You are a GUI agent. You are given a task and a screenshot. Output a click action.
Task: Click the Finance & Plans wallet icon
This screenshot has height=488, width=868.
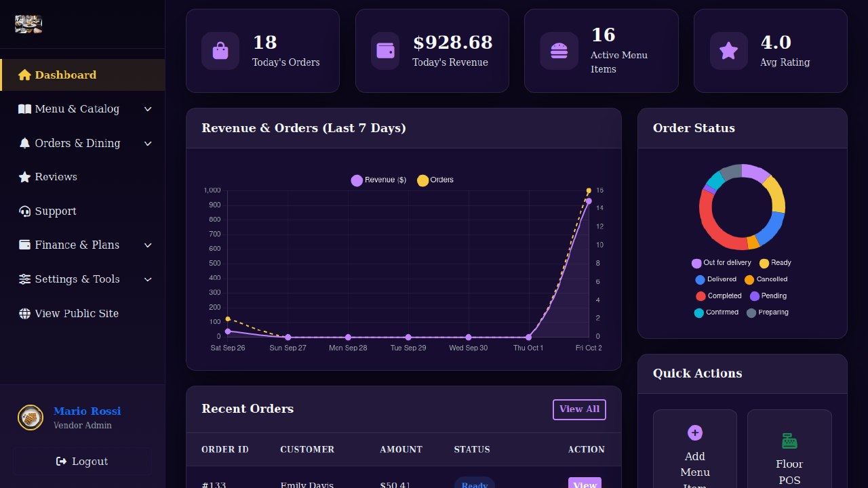tap(25, 245)
